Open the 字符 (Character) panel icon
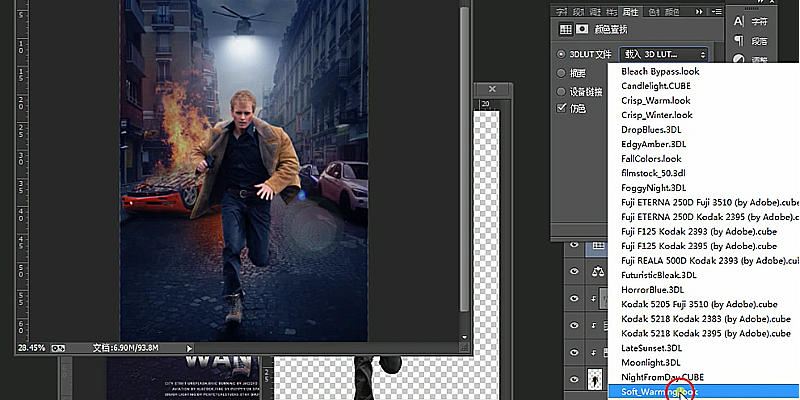Screen dimensions: 800x400 point(739,21)
